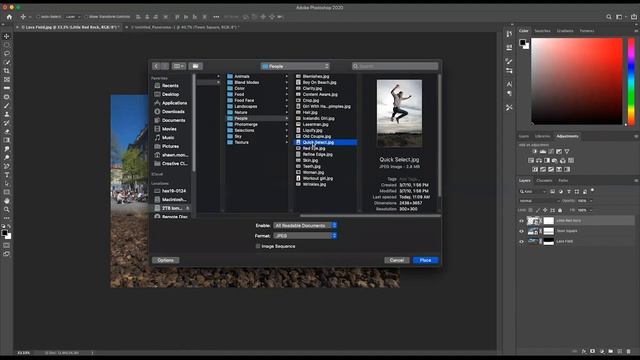Toggle the layer filter on/off switch
640x360 pixels.
[592, 191]
